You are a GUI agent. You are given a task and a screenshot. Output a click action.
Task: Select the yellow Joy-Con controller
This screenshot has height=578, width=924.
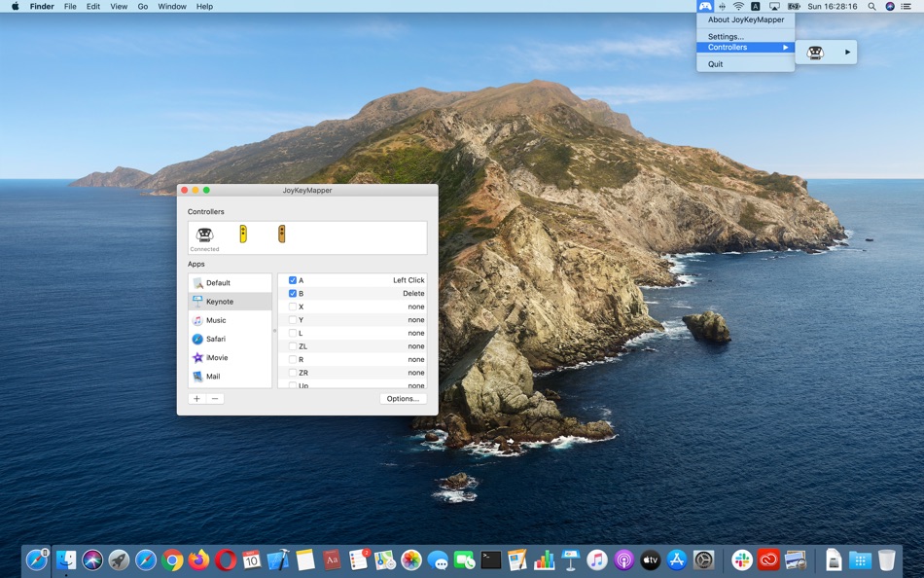(x=243, y=234)
